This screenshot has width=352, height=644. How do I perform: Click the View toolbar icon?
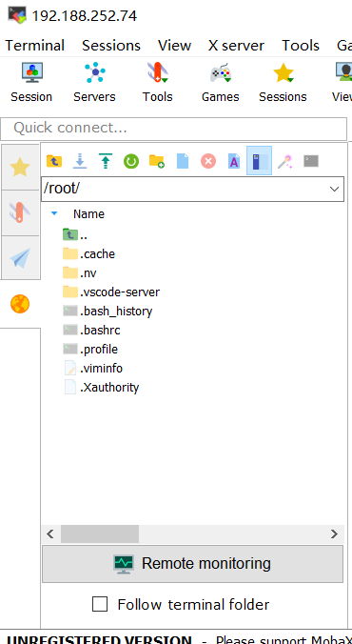pyautogui.click(x=342, y=82)
